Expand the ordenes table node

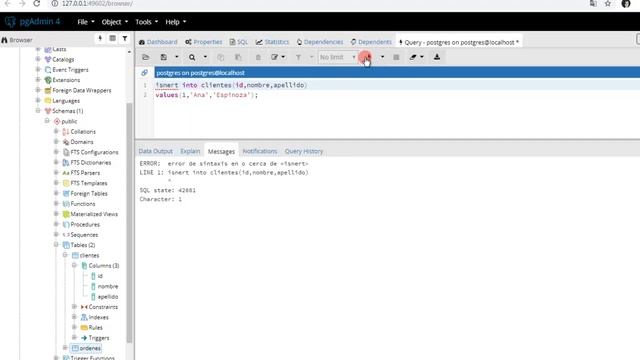(x=65, y=348)
